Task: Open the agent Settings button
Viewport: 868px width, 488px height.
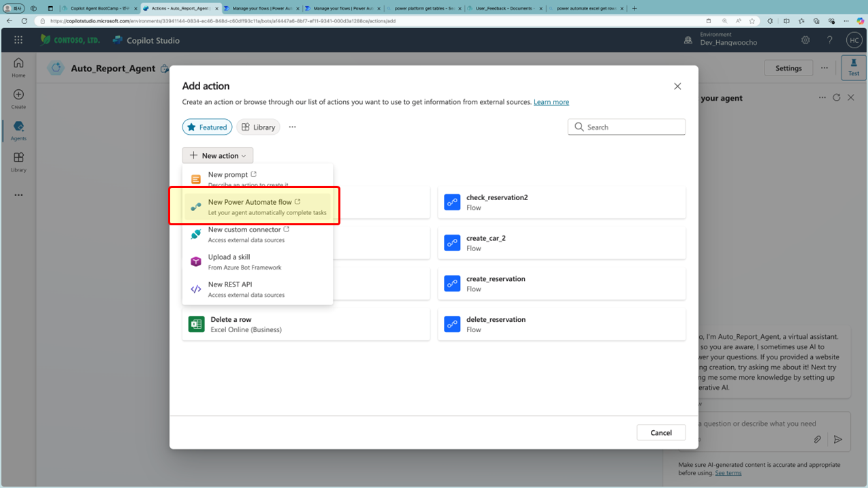Action: pos(788,68)
